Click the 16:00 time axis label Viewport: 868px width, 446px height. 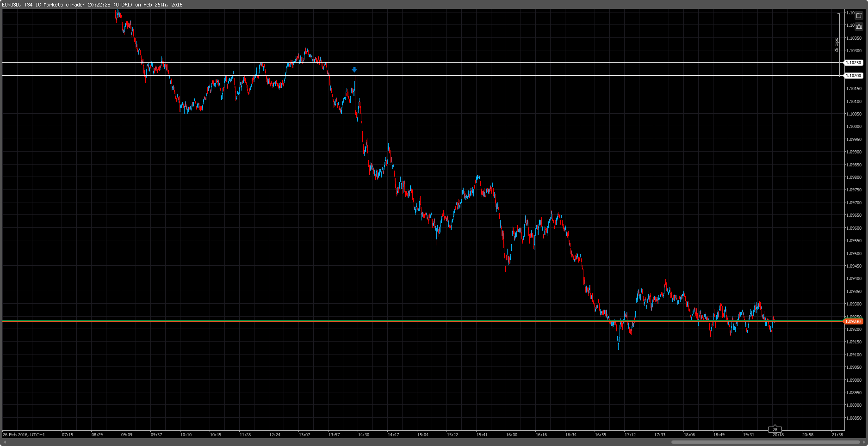(511, 434)
